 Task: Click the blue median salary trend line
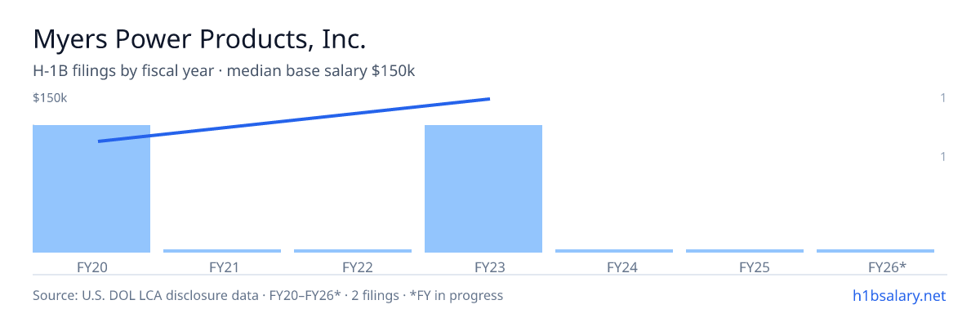click(294, 120)
